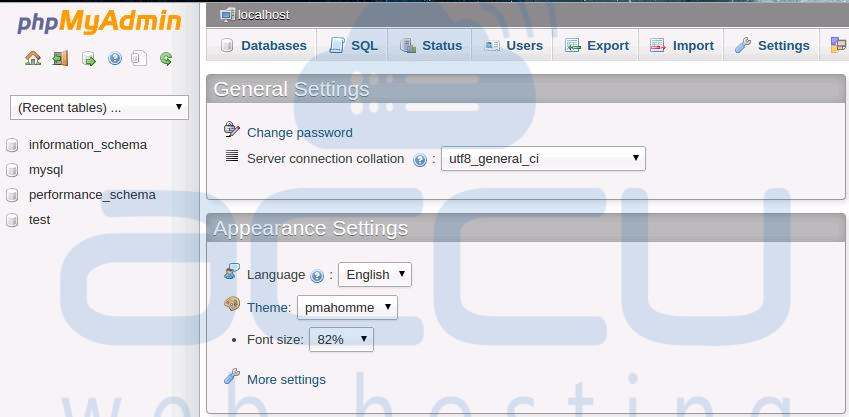Click the More settings link
This screenshot has width=849, height=417.
coord(286,380)
